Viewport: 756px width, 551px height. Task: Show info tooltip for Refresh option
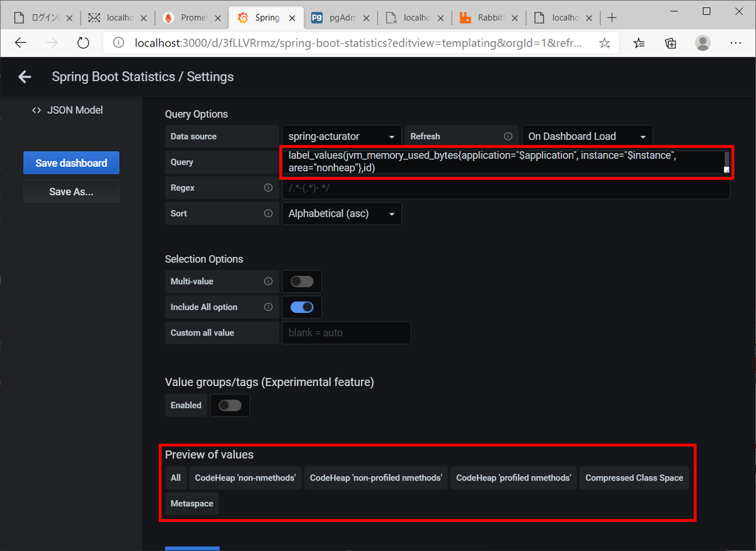point(508,136)
